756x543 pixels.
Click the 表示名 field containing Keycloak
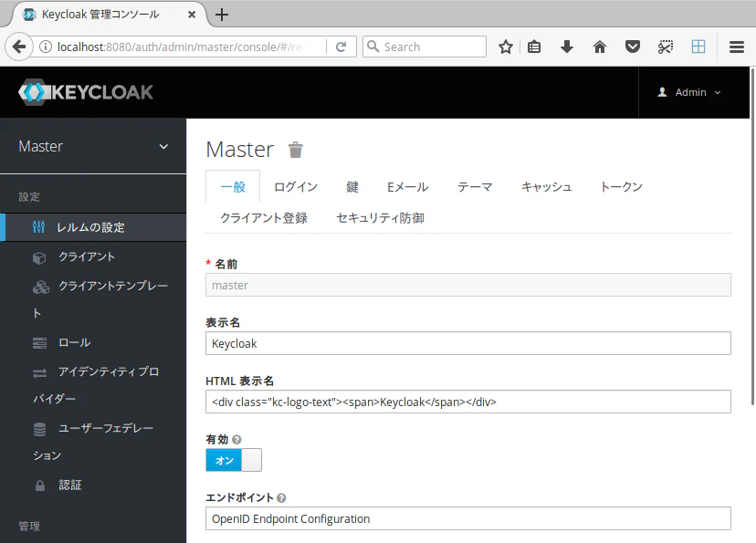click(x=468, y=343)
